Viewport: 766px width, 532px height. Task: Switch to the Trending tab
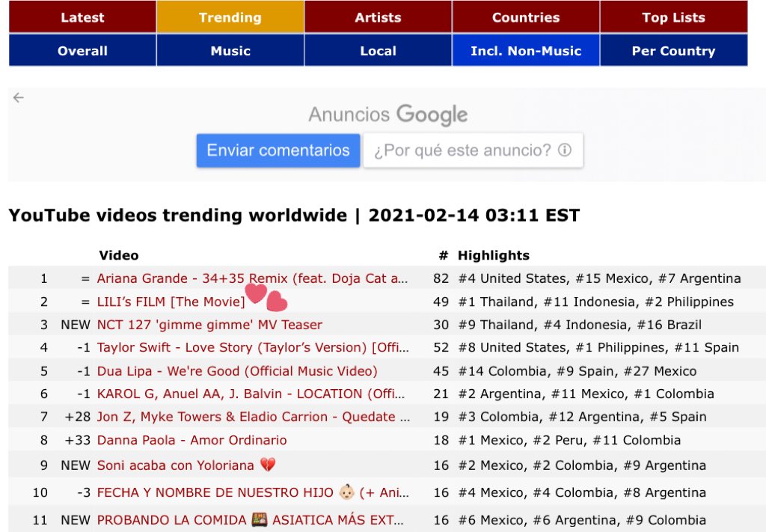pos(230,17)
